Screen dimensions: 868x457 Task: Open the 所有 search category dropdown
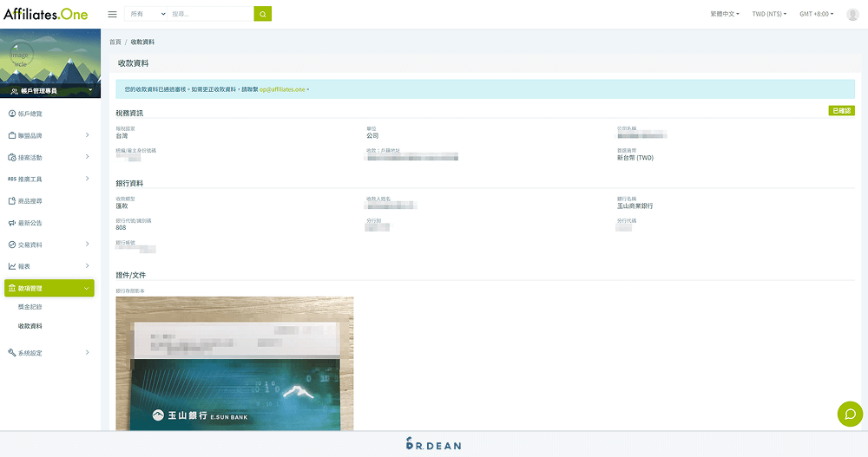[x=146, y=15]
